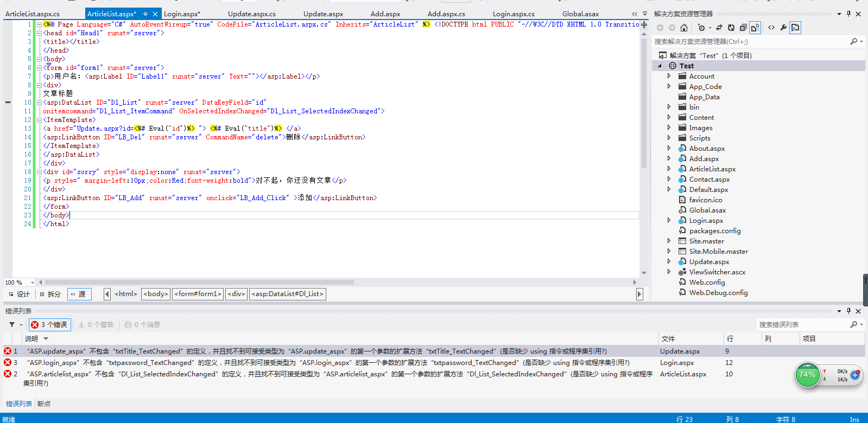This screenshot has width=868, height=423.
Task: Switch to Source view
Action: (x=79, y=294)
